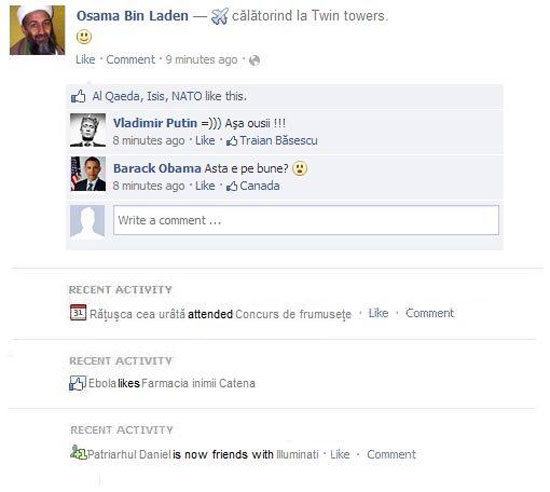Like Barack Obama's comment
Viewport: 550px width, 492px height.
(205, 186)
